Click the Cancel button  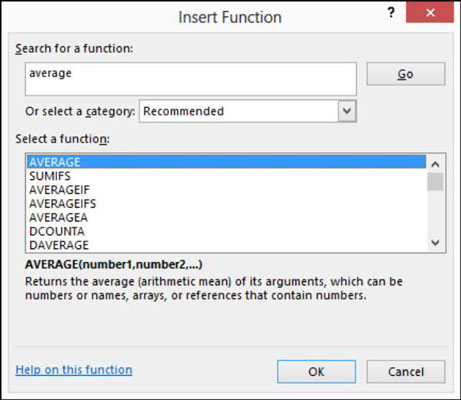coord(406,372)
